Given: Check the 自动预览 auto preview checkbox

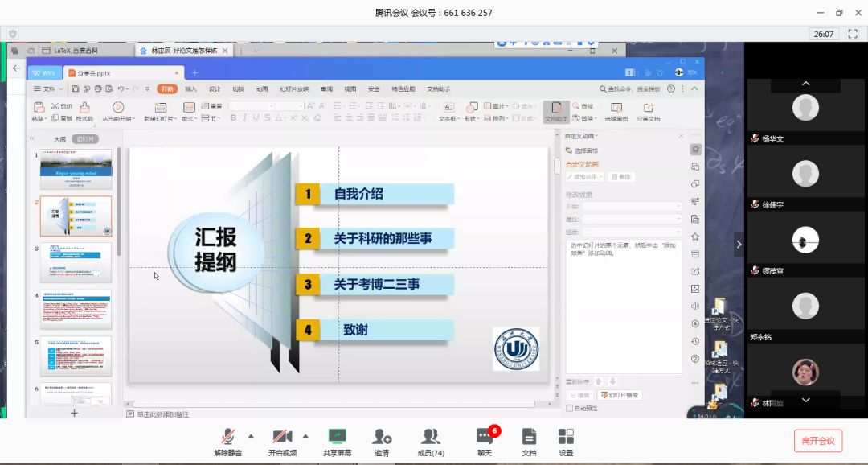Looking at the screenshot, I should (x=570, y=409).
